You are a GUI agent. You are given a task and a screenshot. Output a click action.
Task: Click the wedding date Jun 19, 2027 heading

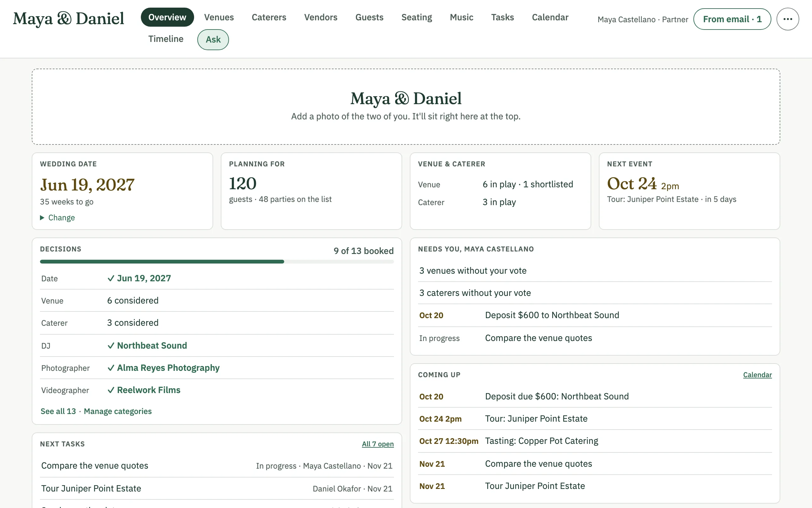coord(87,185)
